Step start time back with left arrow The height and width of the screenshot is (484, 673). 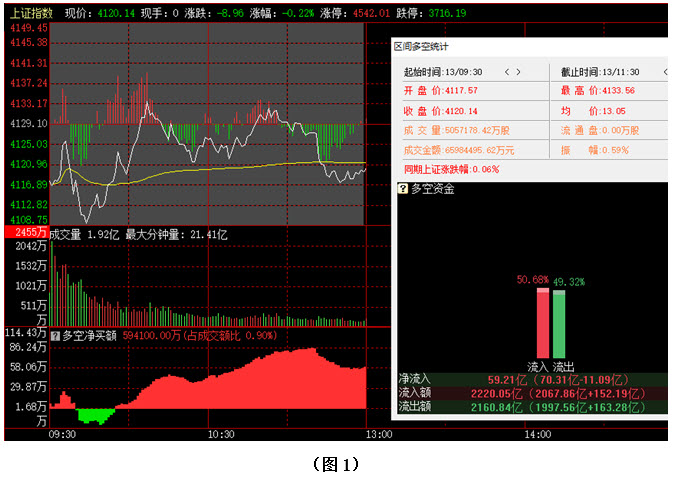pyautogui.click(x=506, y=72)
